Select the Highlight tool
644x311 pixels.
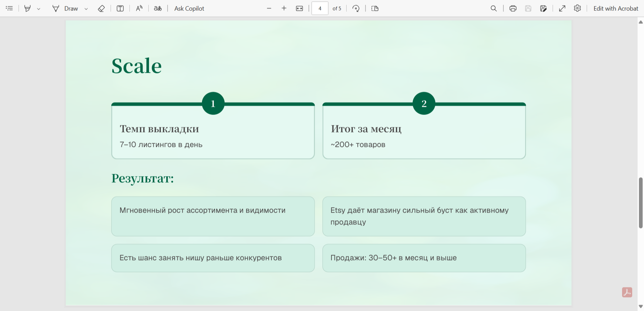tap(28, 8)
